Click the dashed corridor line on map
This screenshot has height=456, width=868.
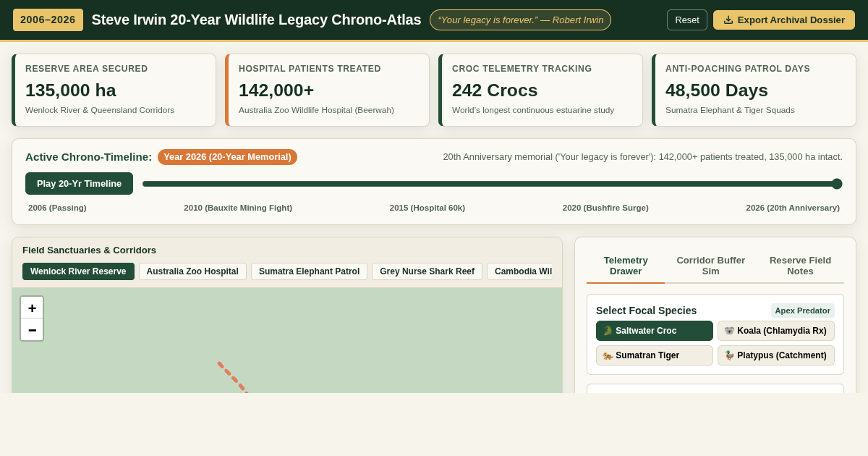[x=233, y=377]
